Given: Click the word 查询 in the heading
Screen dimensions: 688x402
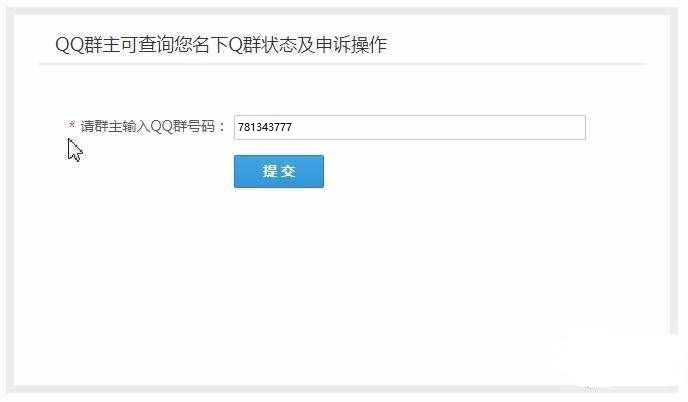Looking at the screenshot, I should [156, 45].
